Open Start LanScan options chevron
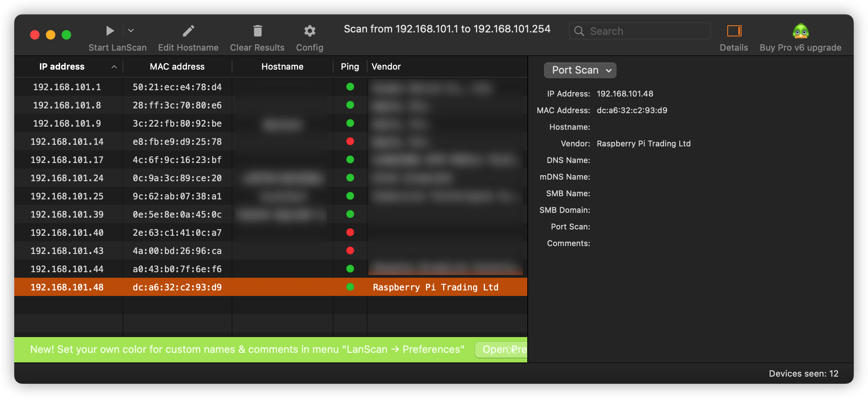Screen dimensions: 868x398 point(131,31)
